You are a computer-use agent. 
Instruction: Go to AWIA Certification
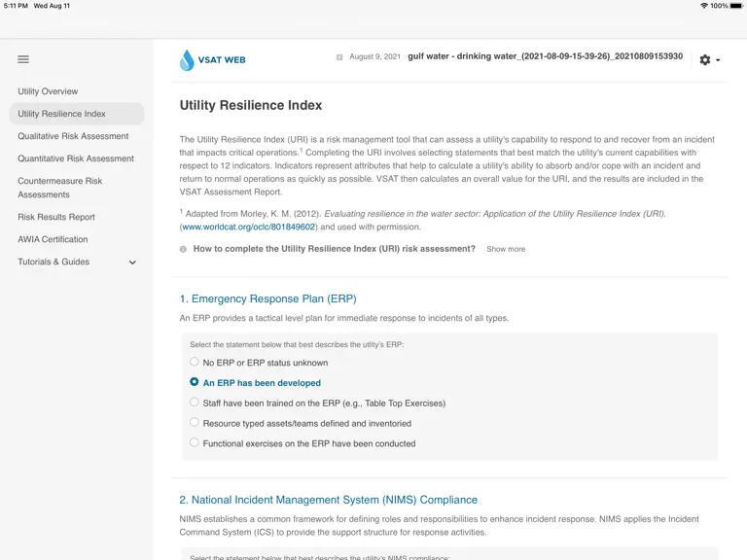53,239
